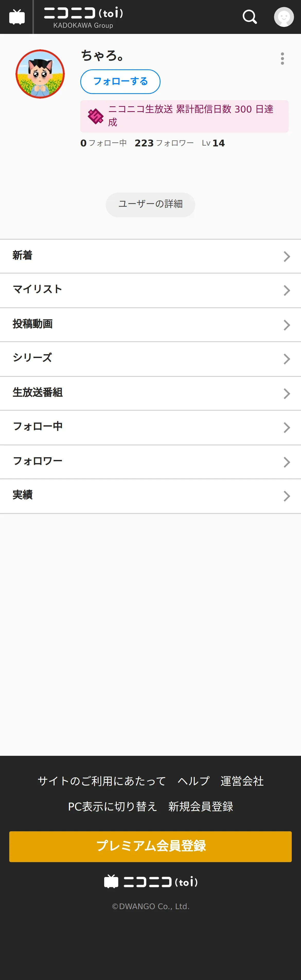Open the マイリスト row chevron
This screenshot has height=980, width=301.
(287, 291)
